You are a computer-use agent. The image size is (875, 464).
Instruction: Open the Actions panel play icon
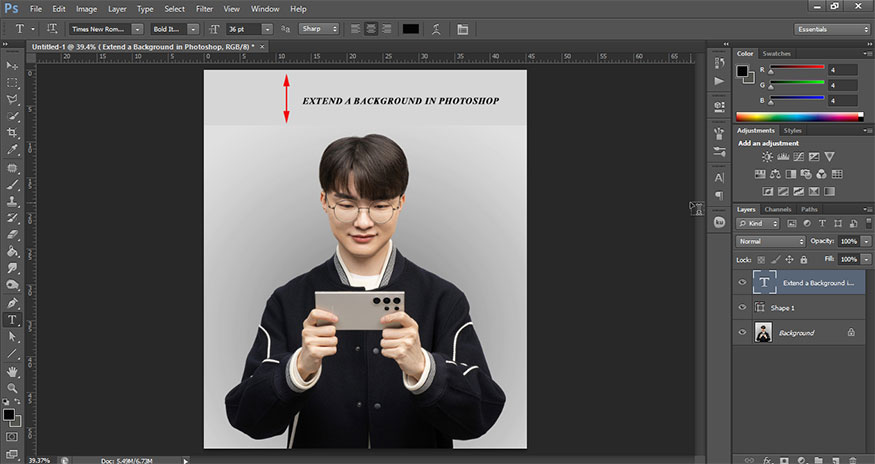pos(719,80)
